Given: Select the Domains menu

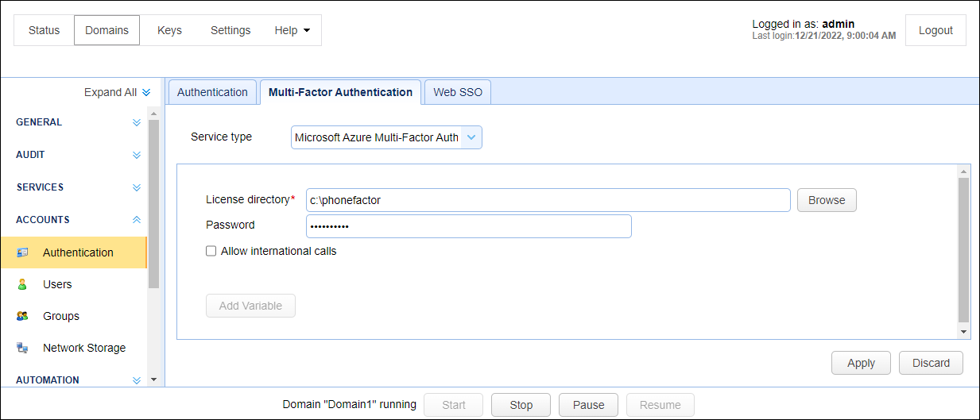Looking at the screenshot, I should (x=107, y=30).
